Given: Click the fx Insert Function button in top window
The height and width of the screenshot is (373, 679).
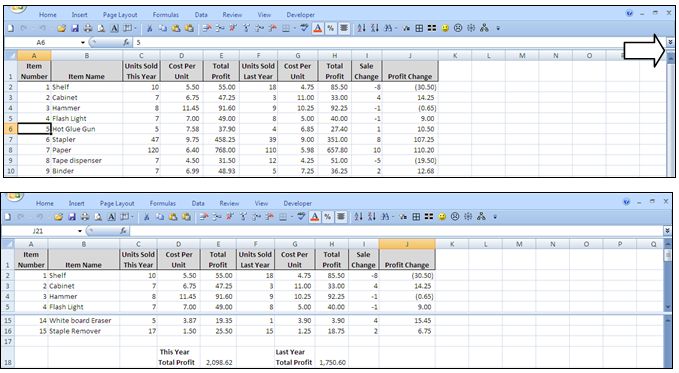Looking at the screenshot, I should pyautogui.click(x=126, y=42).
